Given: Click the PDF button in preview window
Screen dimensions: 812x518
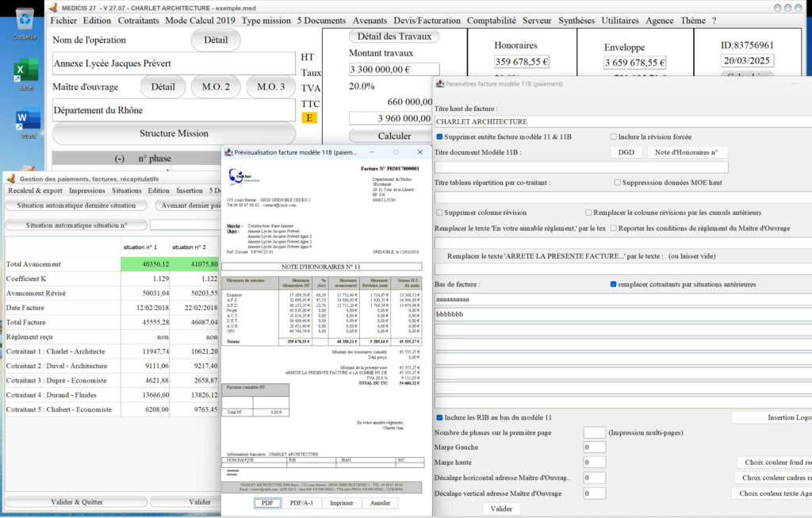Looking at the screenshot, I should tap(267, 503).
